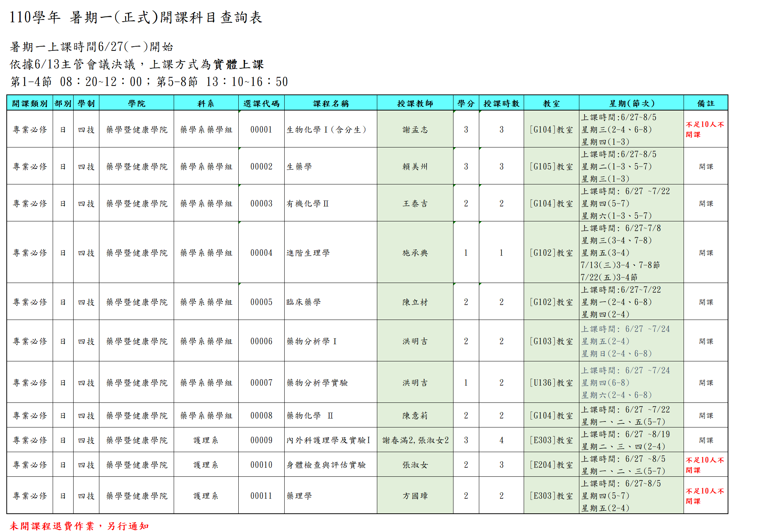Viewport: 765px width, 532px height.
Task: Click the 授課教師 column header
Action: tap(415, 103)
